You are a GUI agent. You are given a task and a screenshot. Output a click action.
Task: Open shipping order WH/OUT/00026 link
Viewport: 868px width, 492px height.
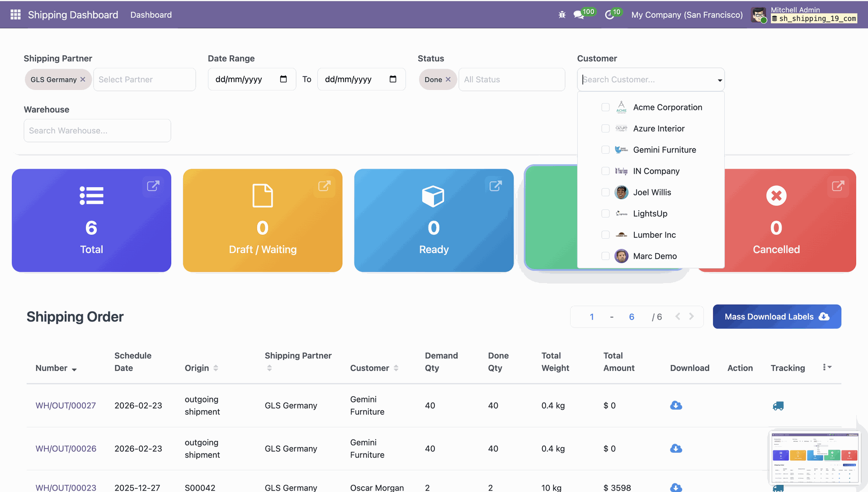tap(66, 449)
